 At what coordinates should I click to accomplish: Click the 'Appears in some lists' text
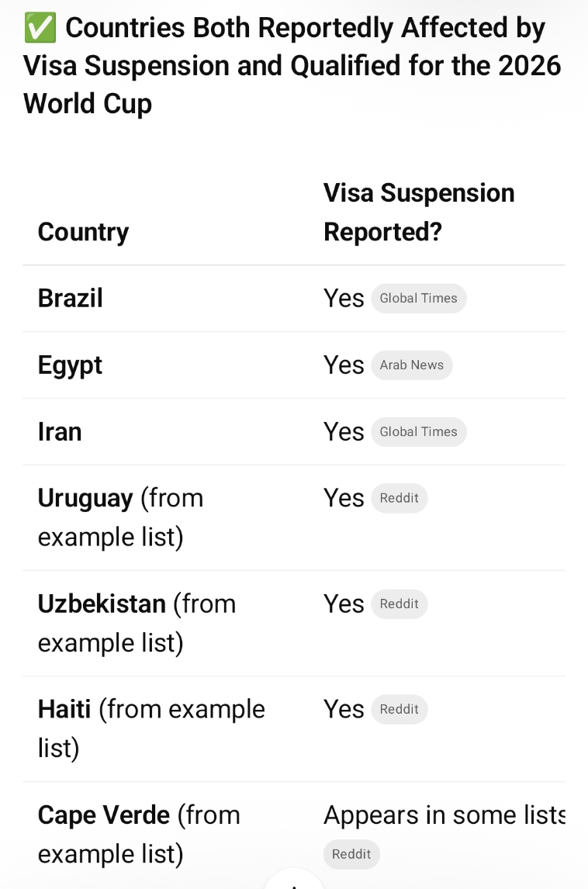(x=444, y=815)
